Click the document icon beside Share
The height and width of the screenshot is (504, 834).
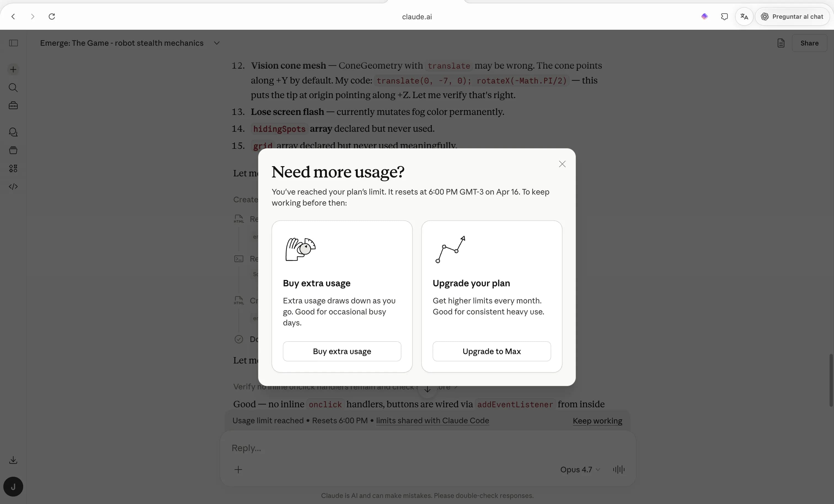point(781,43)
